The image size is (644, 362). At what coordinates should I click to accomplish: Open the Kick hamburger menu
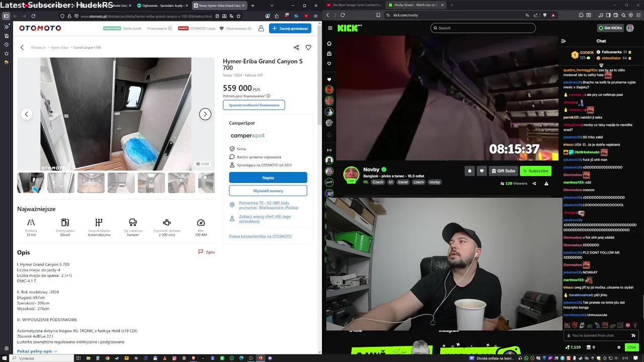[x=330, y=28]
